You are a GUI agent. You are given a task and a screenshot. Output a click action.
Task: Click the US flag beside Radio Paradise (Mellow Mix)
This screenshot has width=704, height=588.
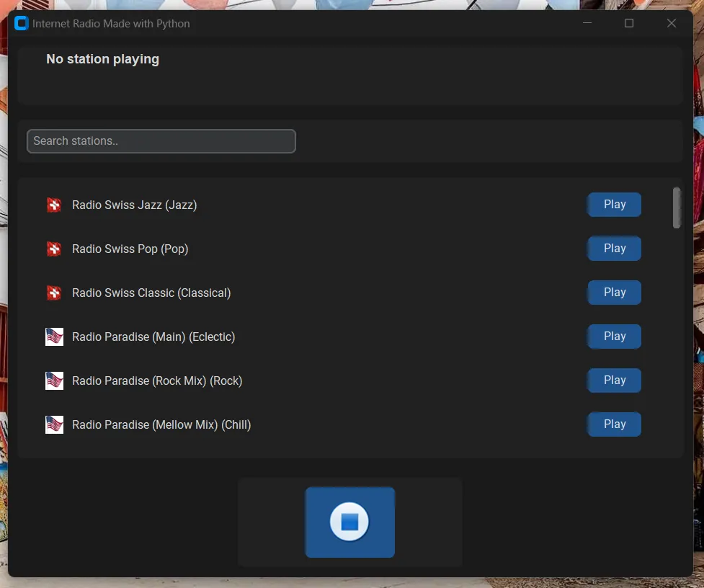click(x=54, y=424)
